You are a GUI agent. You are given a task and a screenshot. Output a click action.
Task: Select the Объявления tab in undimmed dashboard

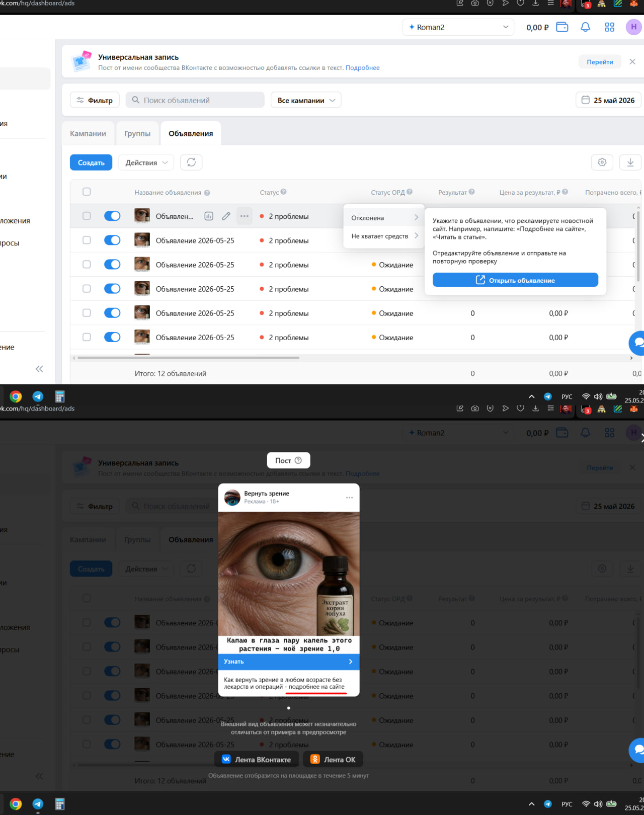point(191,133)
